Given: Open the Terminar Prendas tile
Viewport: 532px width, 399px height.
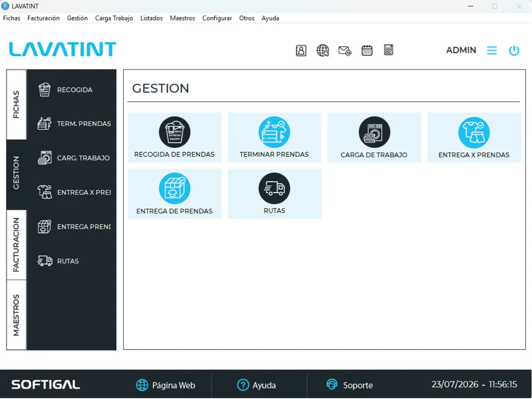Looking at the screenshot, I should click(x=275, y=137).
